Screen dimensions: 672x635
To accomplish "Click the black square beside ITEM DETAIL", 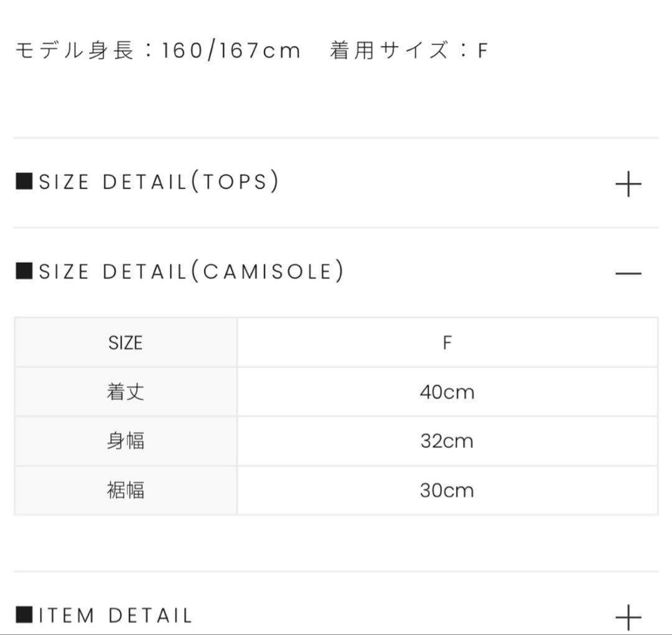I will pyautogui.click(x=24, y=616).
